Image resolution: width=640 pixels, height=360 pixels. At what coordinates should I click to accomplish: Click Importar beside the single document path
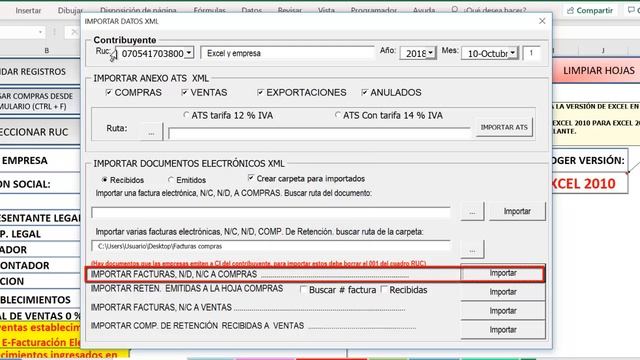[517, 211]
